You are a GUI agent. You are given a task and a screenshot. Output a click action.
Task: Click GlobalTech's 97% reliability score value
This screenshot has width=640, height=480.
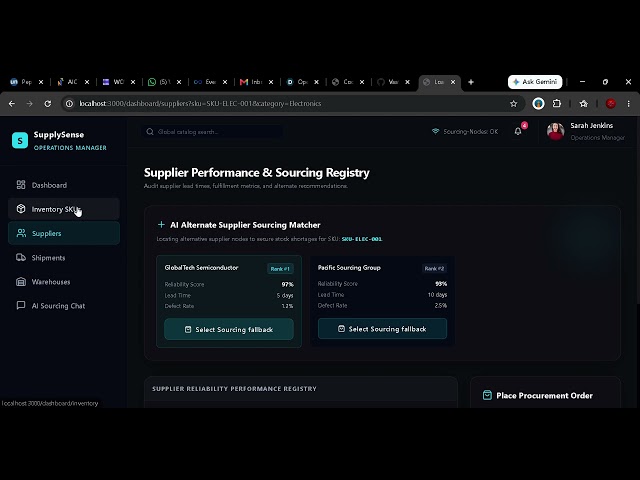(x=287, y=284)
